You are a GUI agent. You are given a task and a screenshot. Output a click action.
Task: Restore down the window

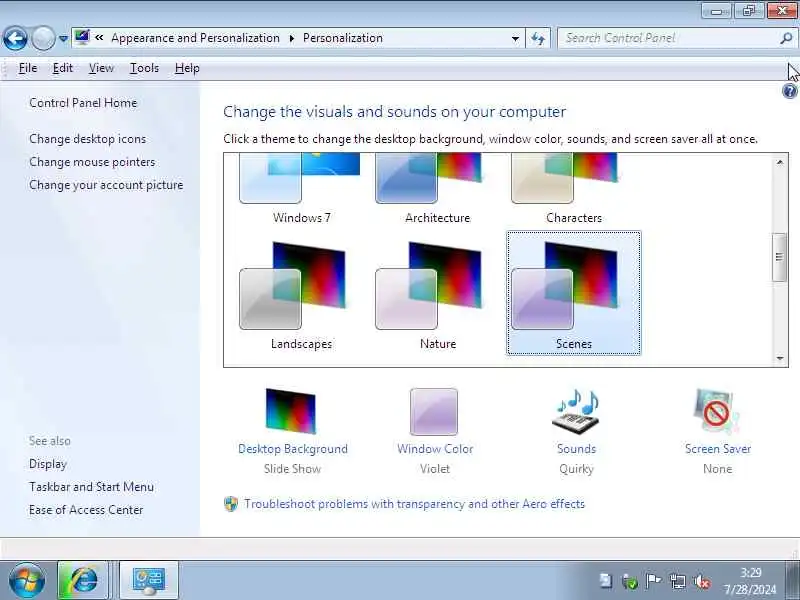pyautogui.click(x=749, y=11)
